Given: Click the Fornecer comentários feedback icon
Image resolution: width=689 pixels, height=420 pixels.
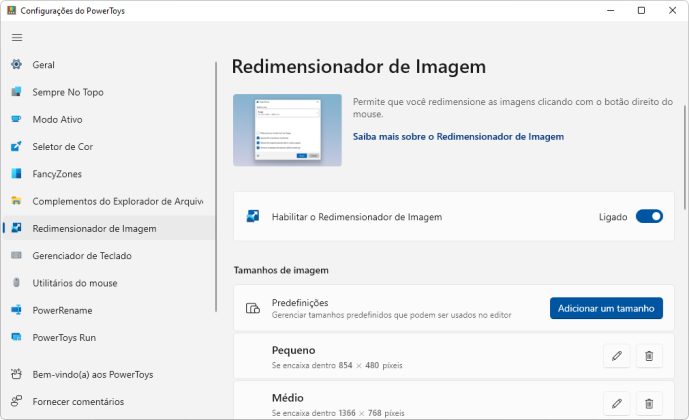Looking at the screenshot, I should pyautogui.click(x=16, y=401).
